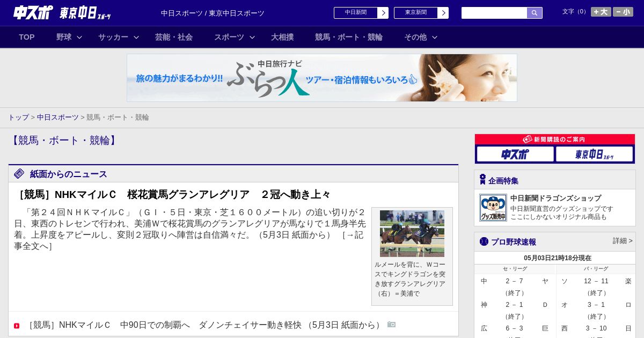
Task: Click the 東京中日スポーツ subscription button
Action: [594, 154]
